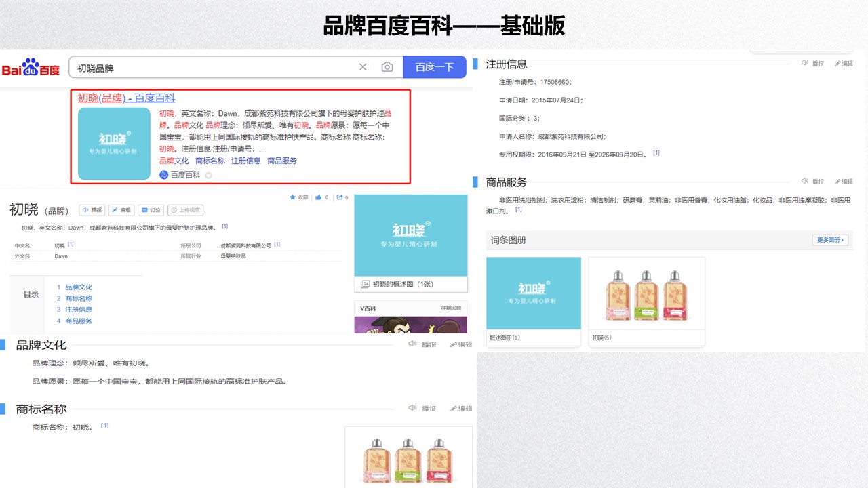Click the Baidu logo
Image resolution: width=868 pixels, height=488 pixels.
pos(31,68)
